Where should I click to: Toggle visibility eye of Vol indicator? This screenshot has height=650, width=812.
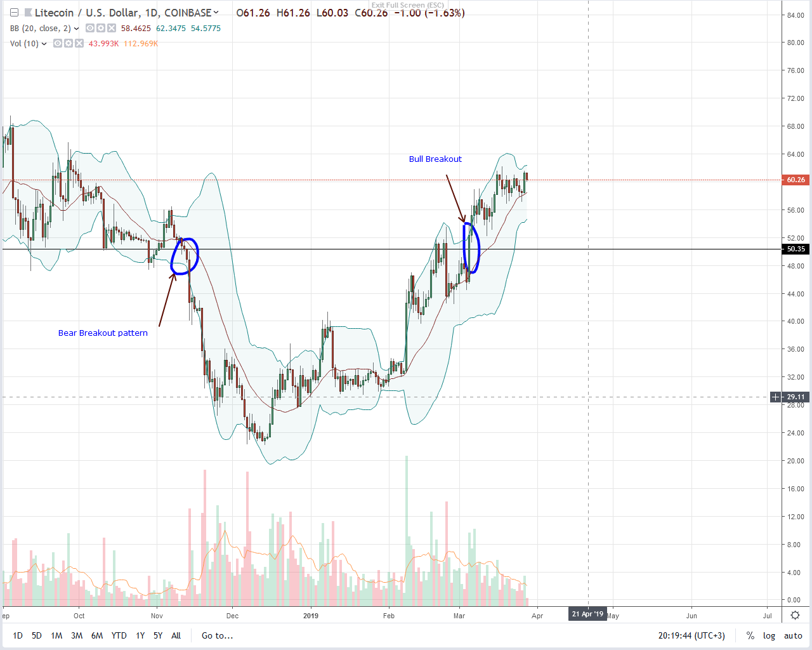pos(58,44)
